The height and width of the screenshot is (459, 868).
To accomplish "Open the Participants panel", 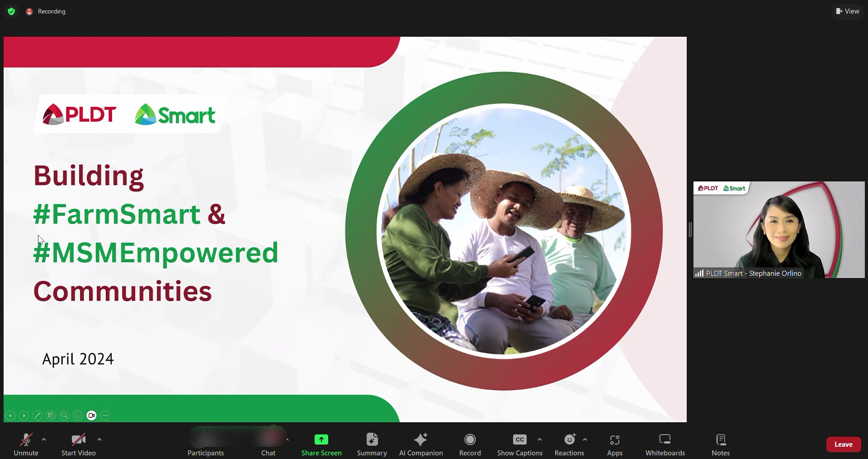I will coord(206,445).
